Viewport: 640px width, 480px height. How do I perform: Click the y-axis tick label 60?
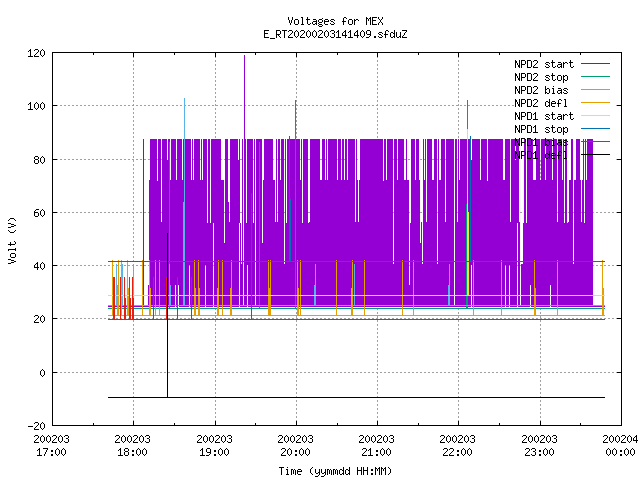point(39,213)
